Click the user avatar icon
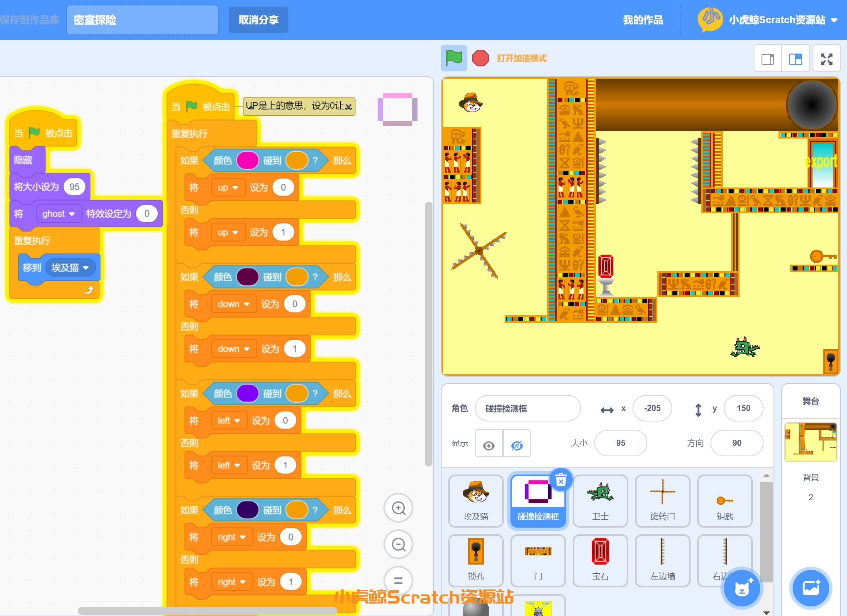The width and height of the screenshot is (847, 616). tap(710, 19)
